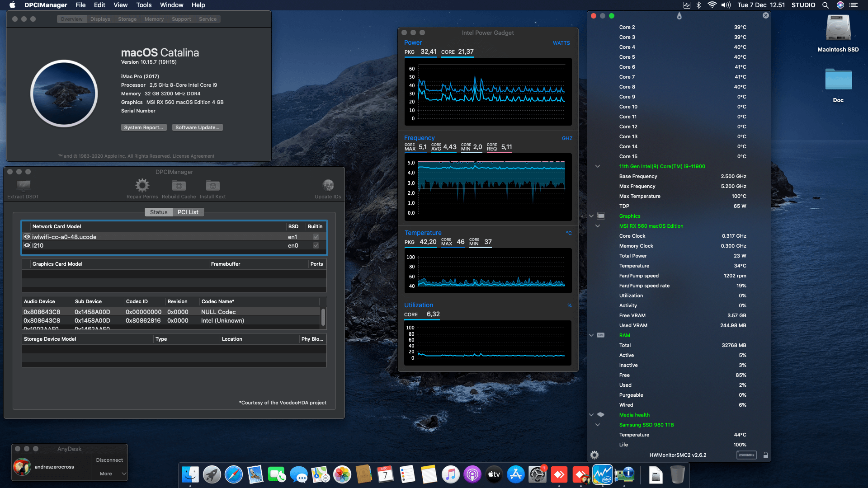Open the Memory tab in About This Mac
868x488 pixels.
pos(154,19)
